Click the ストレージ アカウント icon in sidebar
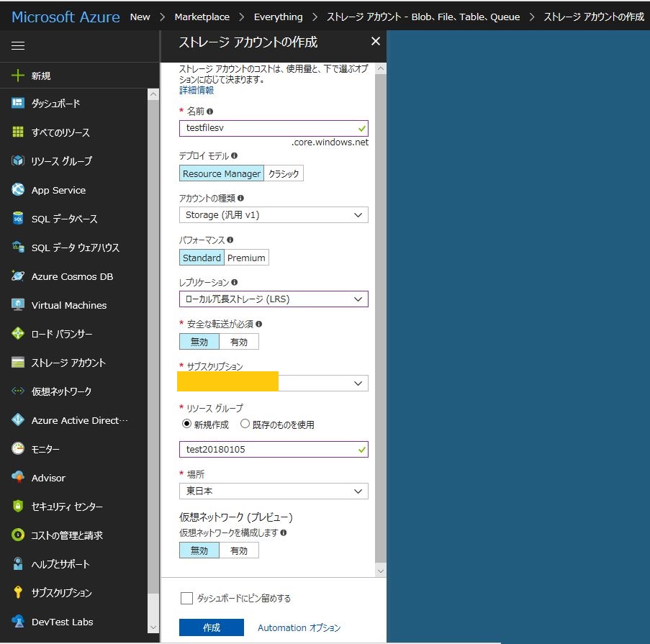 click(x=18, y=362)
